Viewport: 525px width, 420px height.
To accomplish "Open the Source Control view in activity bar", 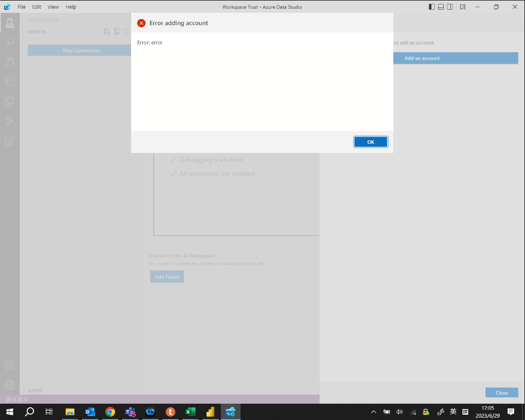I will point(10,121).
